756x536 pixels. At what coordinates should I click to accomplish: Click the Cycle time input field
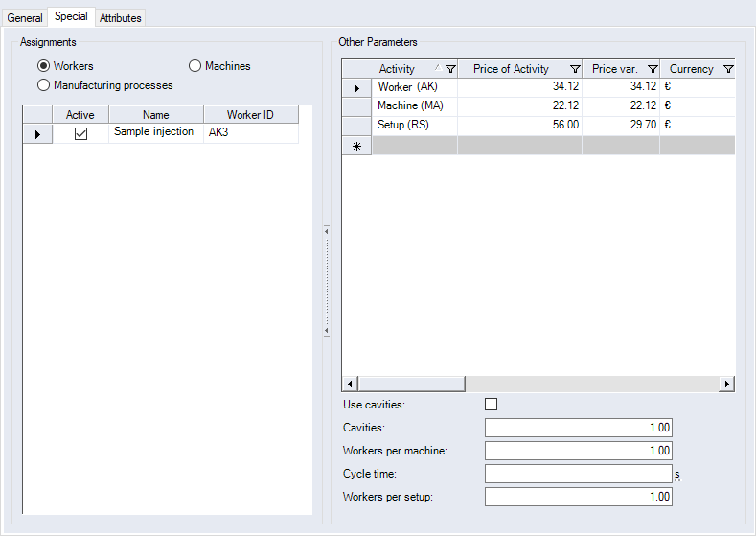[x=578, y=474]
